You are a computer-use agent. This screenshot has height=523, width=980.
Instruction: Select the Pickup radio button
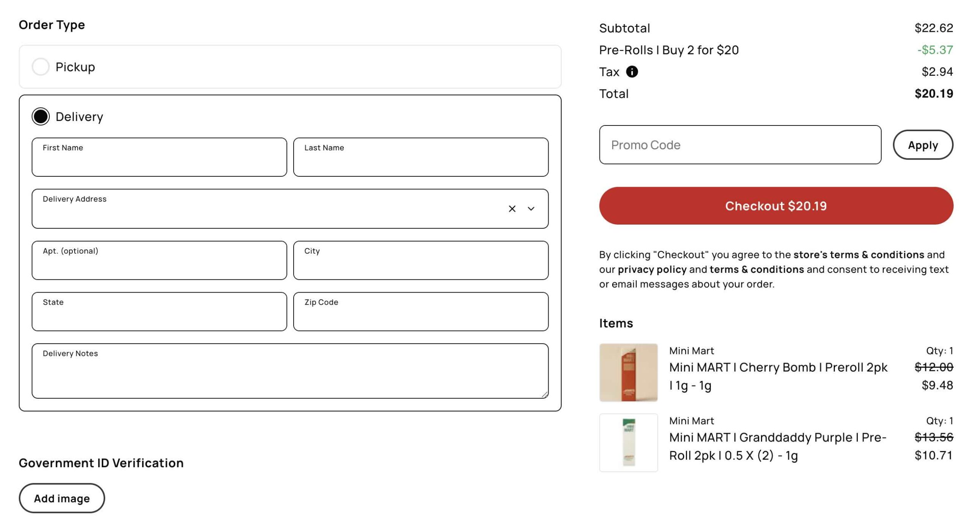click(x=41, y=67)
